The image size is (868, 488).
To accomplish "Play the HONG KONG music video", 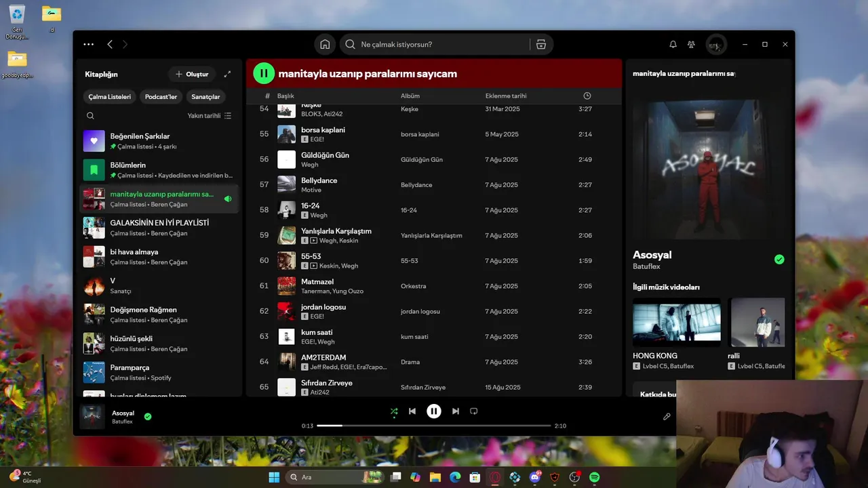I will pyautogui.click(x=677, y=323).
